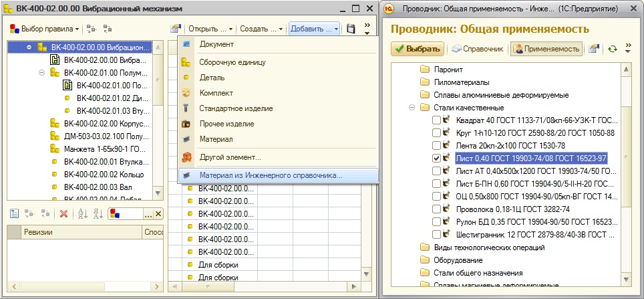Open the Создать ... dropdown
The image size is (644, 299).
click(x=261, y=29)
